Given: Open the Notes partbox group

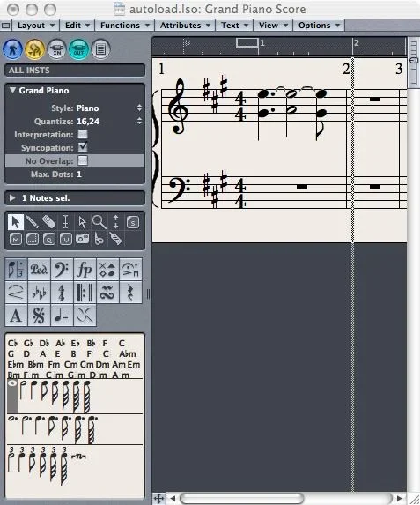Looking at the screenshot, I should [16, 269].
